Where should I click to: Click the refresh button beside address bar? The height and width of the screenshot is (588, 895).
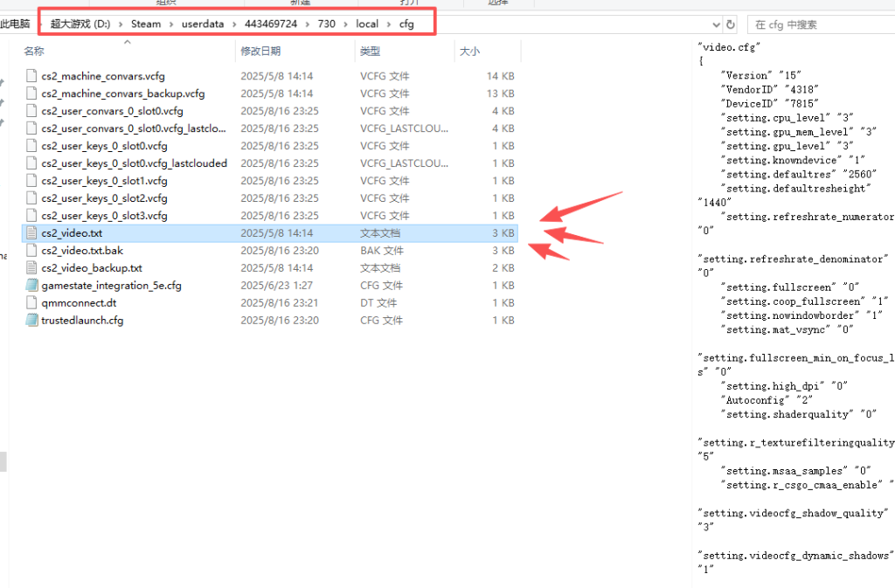point(731,24)
